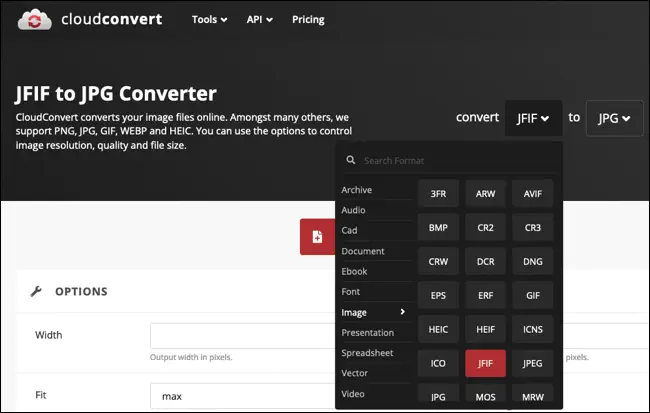Open the JPG target format dropdown
This screenshot has width=650, height=413.
614,118
